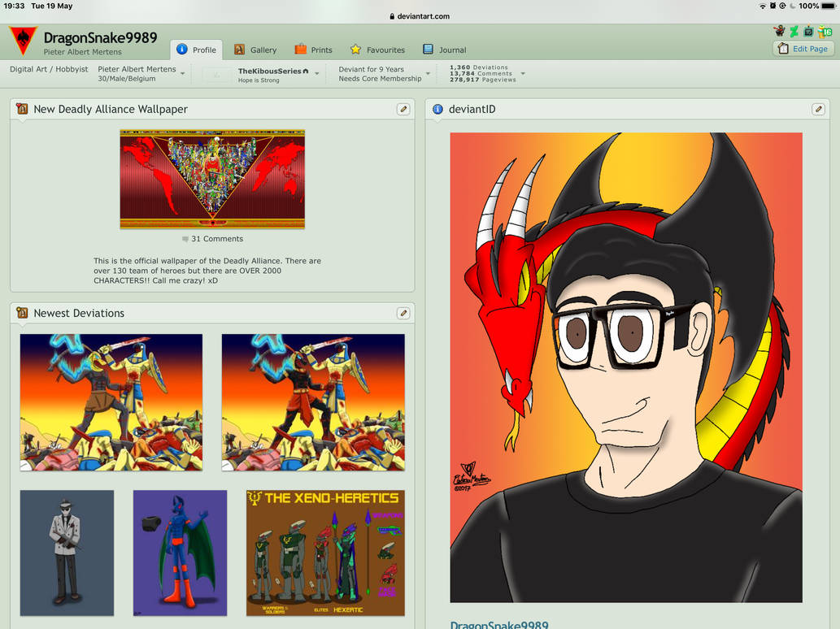
Task: Expand the deviations statistics dropdown
Action: 523,74
